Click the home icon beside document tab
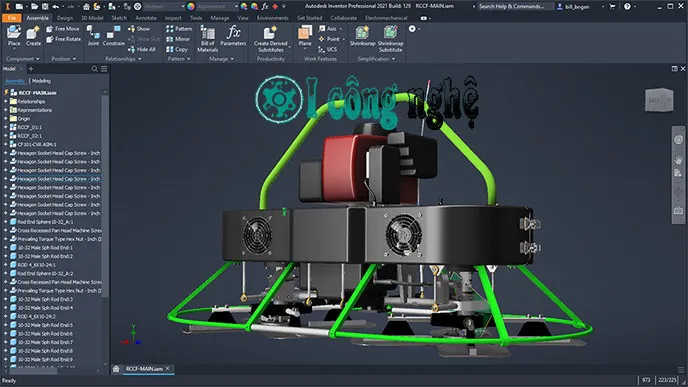This screenshot has height=387, width=688. click(x=116, y=369)
